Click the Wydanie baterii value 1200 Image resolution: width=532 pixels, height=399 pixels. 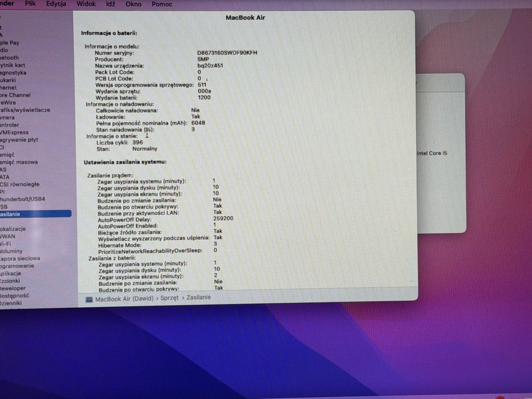point(204,97)
